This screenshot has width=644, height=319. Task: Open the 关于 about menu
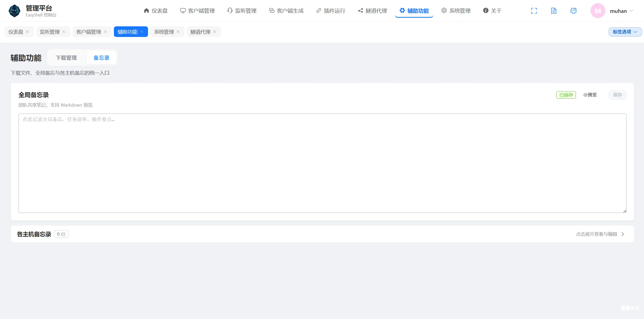(x=492, y=11)
